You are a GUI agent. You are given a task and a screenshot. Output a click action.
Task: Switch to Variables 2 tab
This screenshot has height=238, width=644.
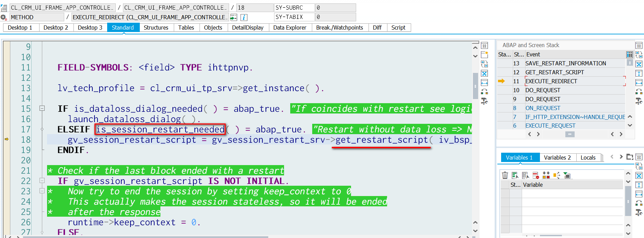tap(557, 158)
